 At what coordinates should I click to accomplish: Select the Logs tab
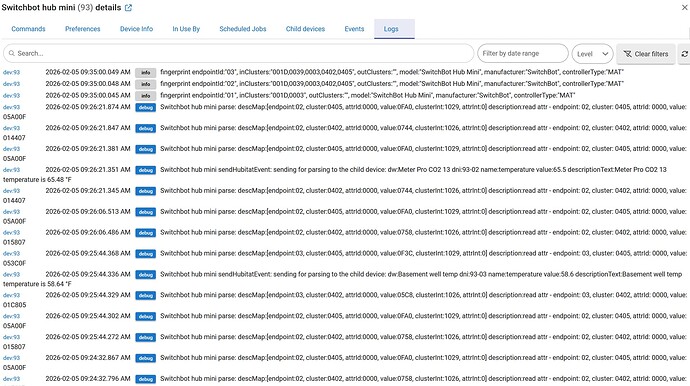pyautogui.click(x=394, y=29)
